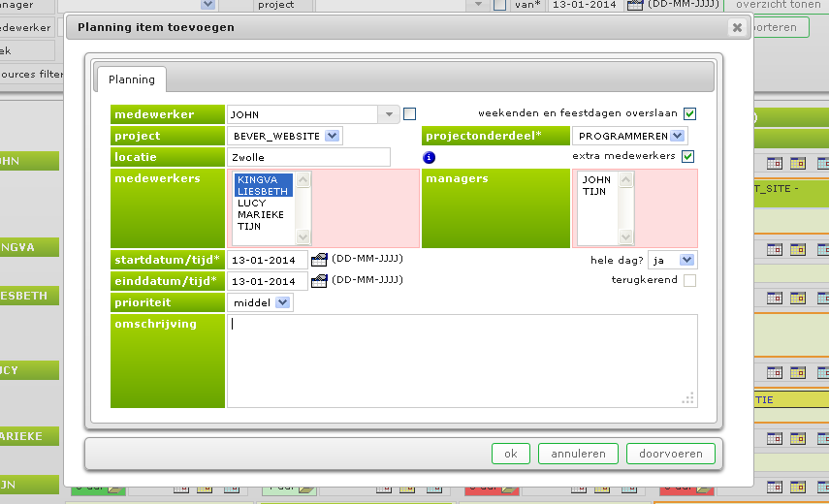
Task: Click the managers list scroll up arrow
Action: point(626,179)
